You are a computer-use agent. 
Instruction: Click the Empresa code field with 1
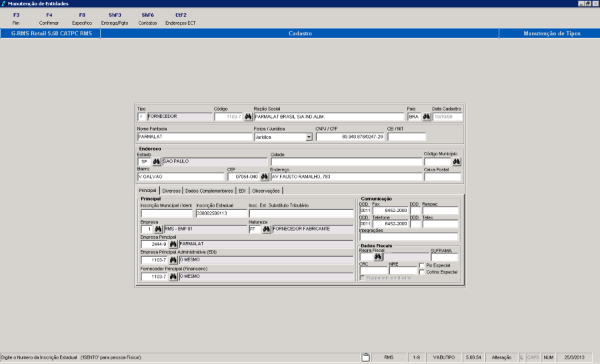147,229
